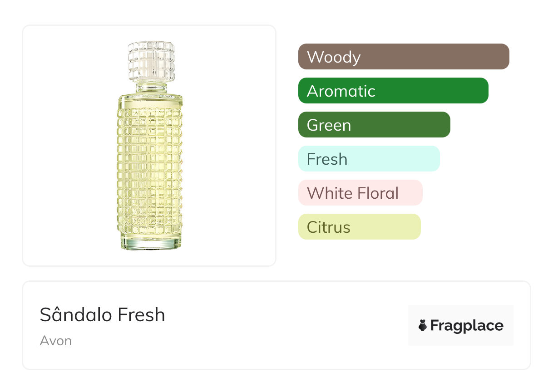Screen dimensions: 553x392
Task: Click the Fragplace bee logo icon
Action: [423, 326]
